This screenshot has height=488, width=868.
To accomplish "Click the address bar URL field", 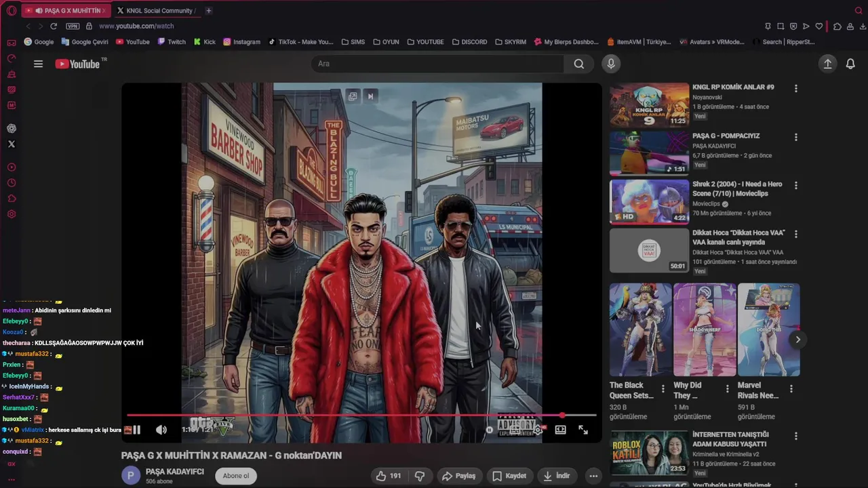I will [x=136, y=26].
